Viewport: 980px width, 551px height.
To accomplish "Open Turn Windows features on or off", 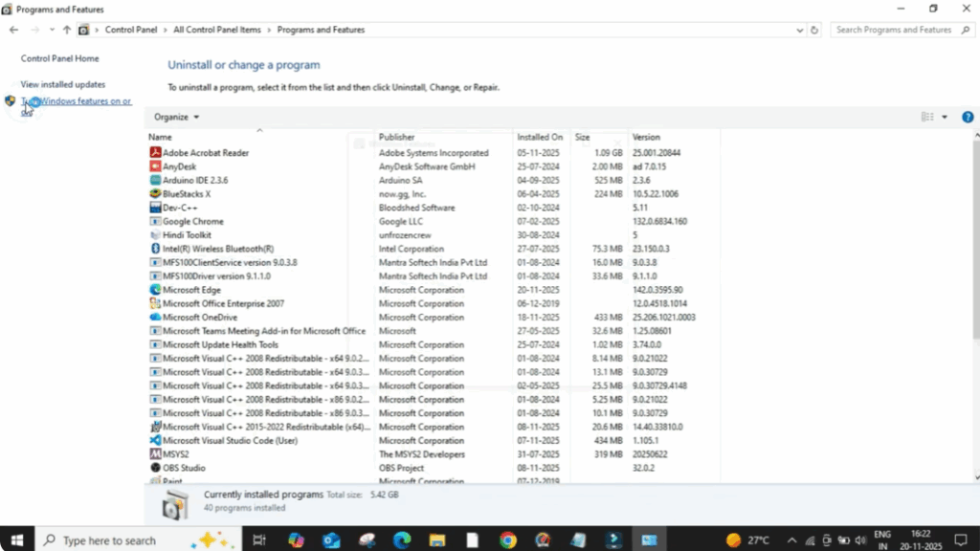I will [x=76, y=101].
